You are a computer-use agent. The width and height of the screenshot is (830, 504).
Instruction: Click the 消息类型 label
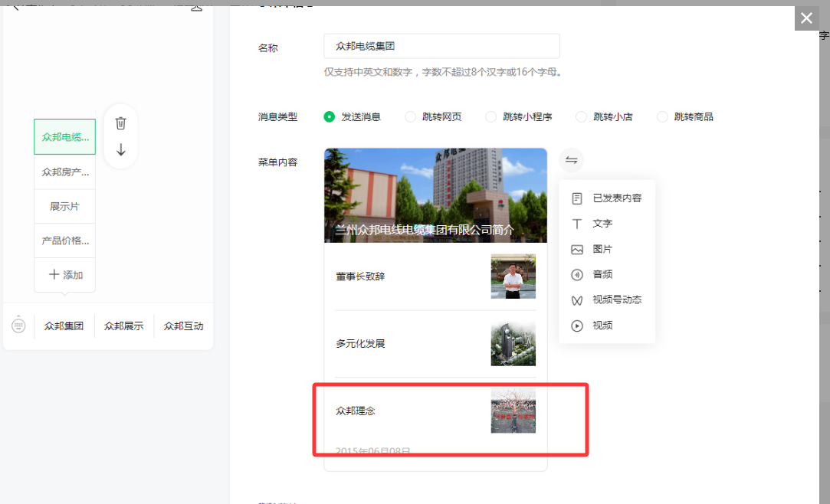[x=277, y=117]
